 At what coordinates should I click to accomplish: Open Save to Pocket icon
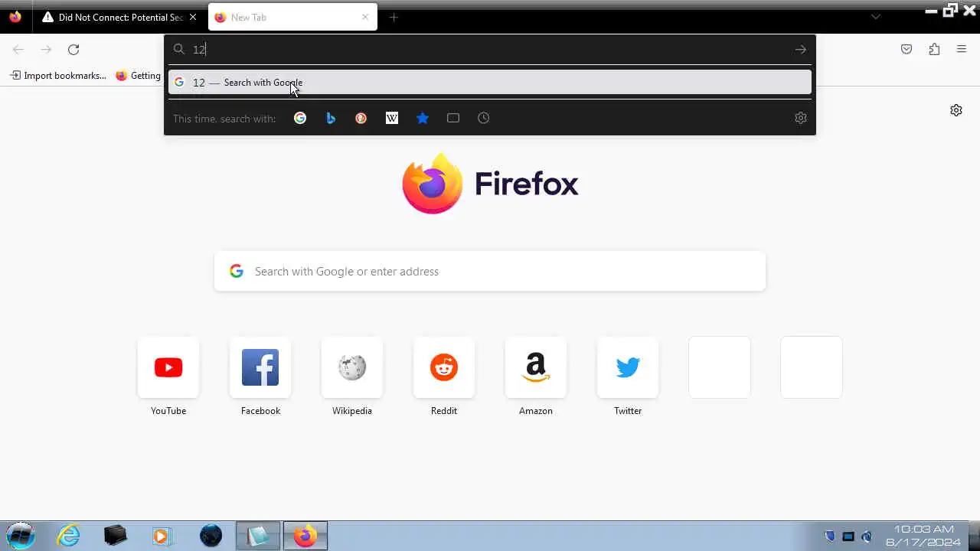click(x=906, y=50)
